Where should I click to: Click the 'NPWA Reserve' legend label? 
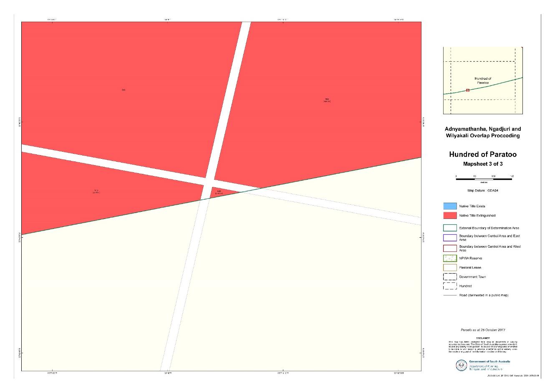[x=470, y=258]
